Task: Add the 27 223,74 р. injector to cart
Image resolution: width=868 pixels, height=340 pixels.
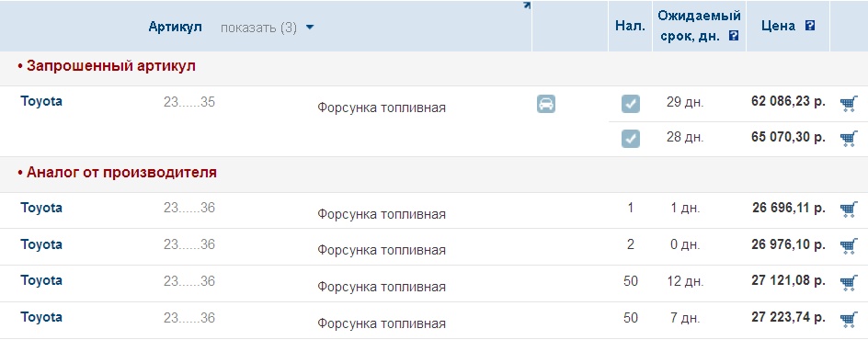Action: 849,319
